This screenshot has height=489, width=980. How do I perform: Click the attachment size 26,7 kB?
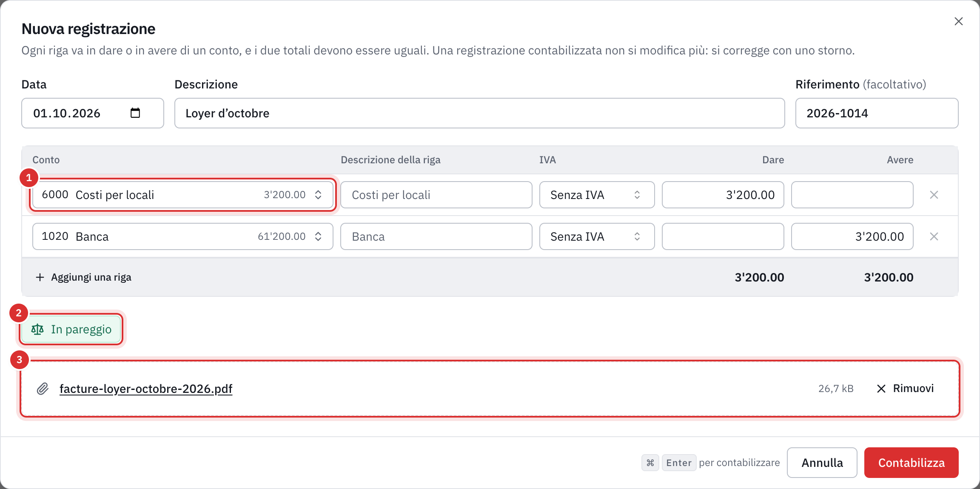click(x=836, y=389)
